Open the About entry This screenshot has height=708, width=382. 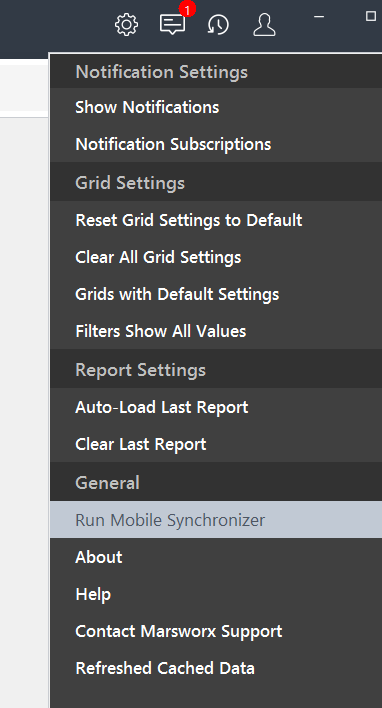coord(216,557)
